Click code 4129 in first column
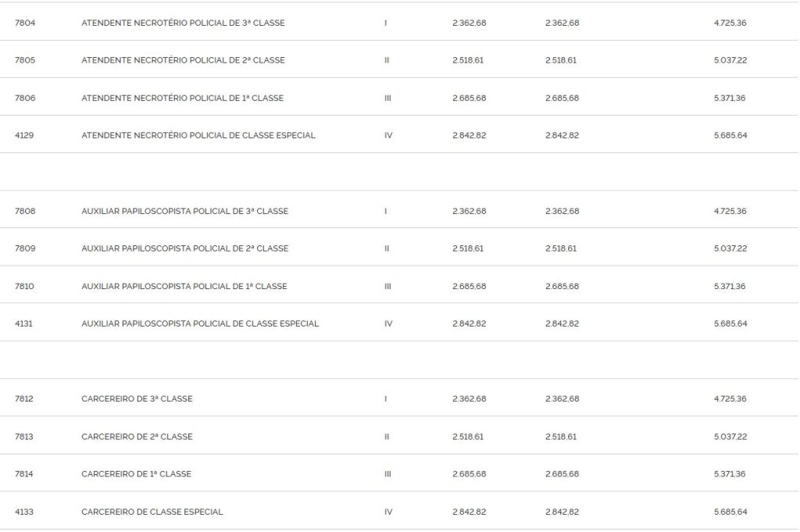 (25, 135)
